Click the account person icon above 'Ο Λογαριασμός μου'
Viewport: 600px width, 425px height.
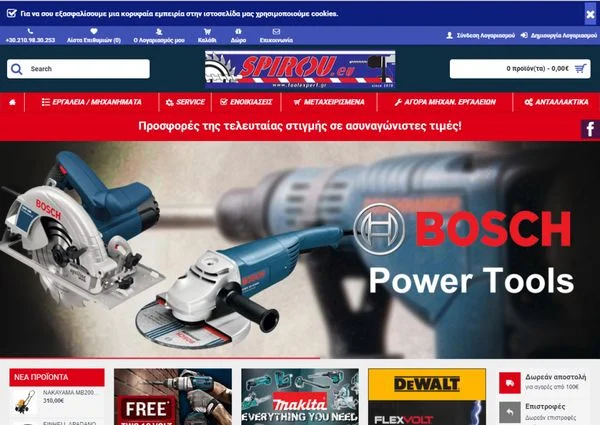point(159,31)
